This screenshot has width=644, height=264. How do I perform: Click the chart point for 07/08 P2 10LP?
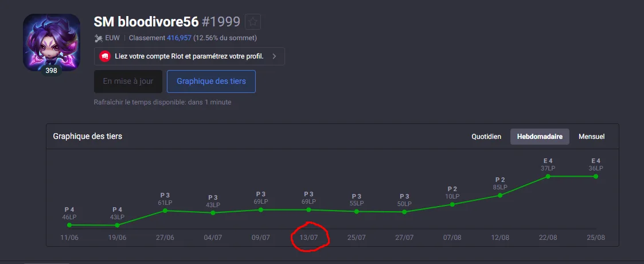point(452,204)
